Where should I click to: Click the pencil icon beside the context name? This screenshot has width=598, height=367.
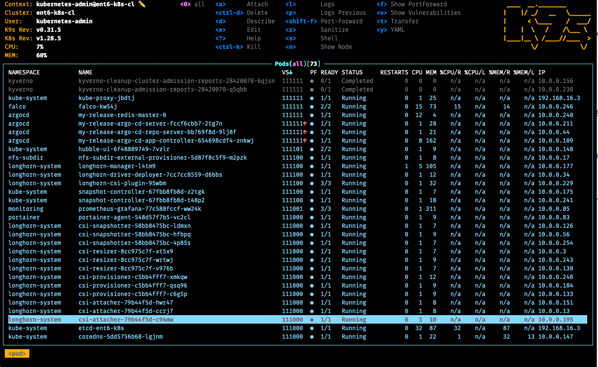142,4
